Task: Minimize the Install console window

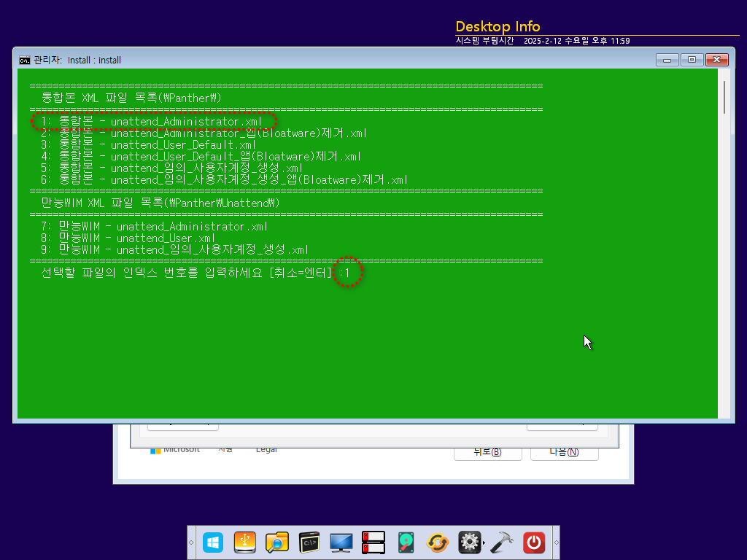Action: point(667,60)
